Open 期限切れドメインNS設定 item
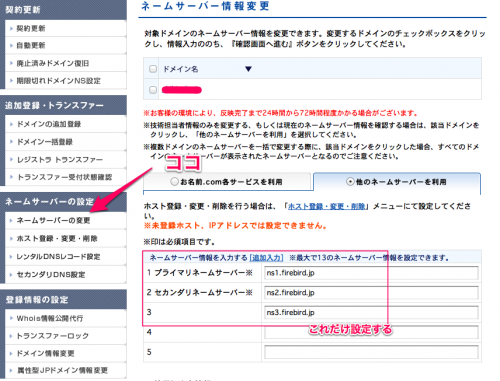This screenshot has height=381, width=500. coord(65,81)
